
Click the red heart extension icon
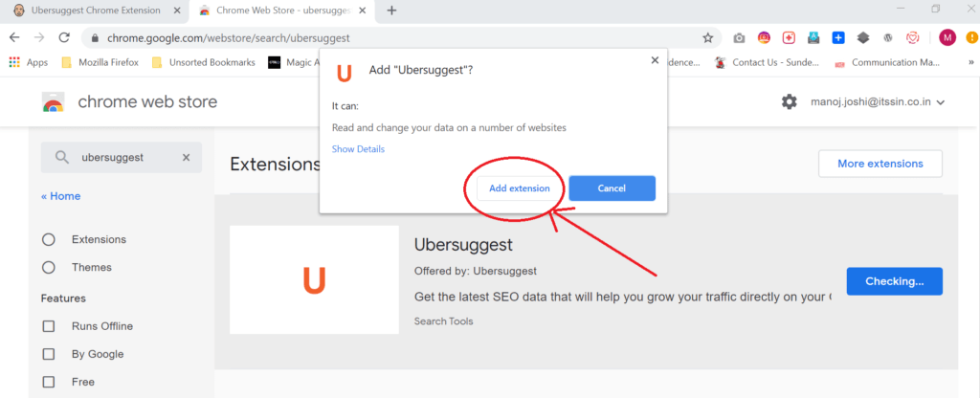pyautogui.click(x=912, y=38)
